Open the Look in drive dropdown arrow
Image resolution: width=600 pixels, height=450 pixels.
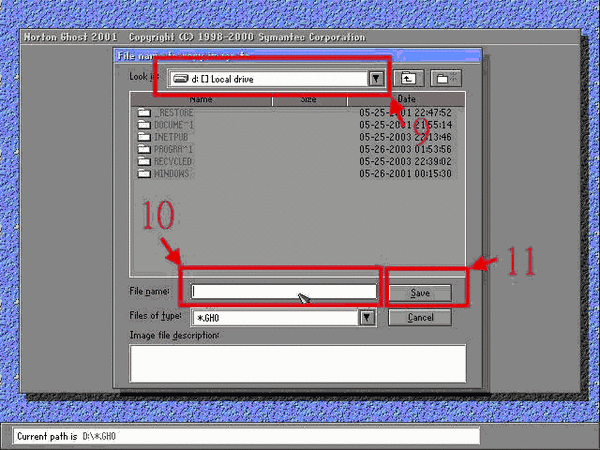(376, 79)
